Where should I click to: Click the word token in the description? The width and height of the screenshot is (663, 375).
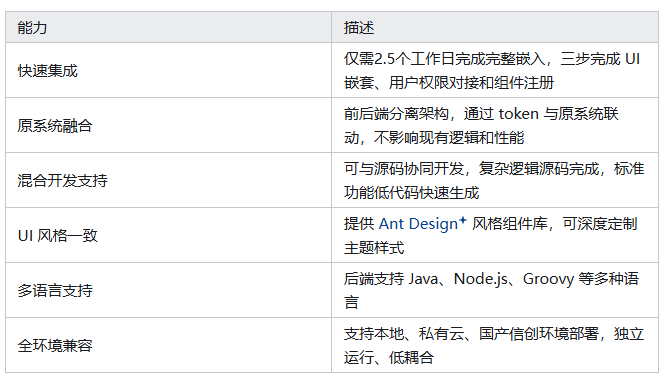(518, 114)
